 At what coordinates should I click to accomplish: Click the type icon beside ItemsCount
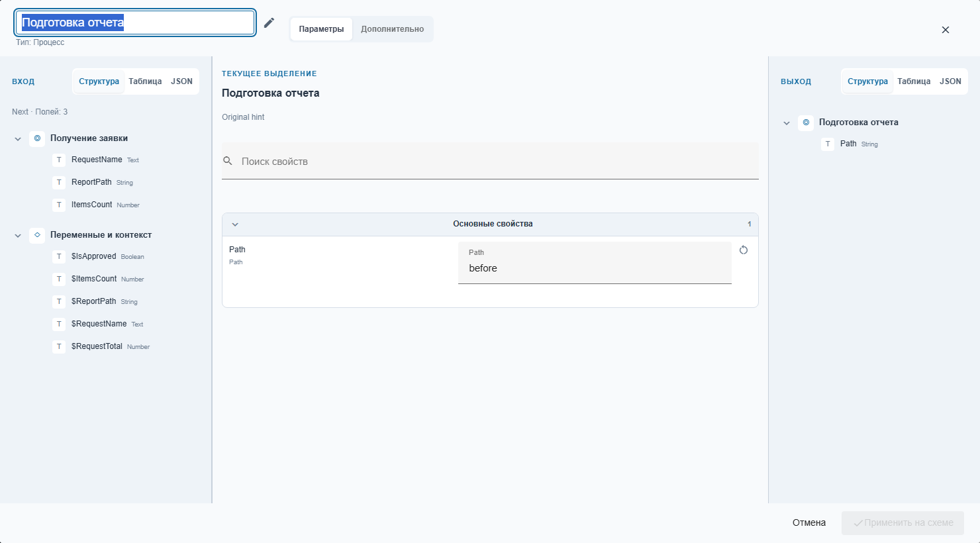tap(59, 205)
